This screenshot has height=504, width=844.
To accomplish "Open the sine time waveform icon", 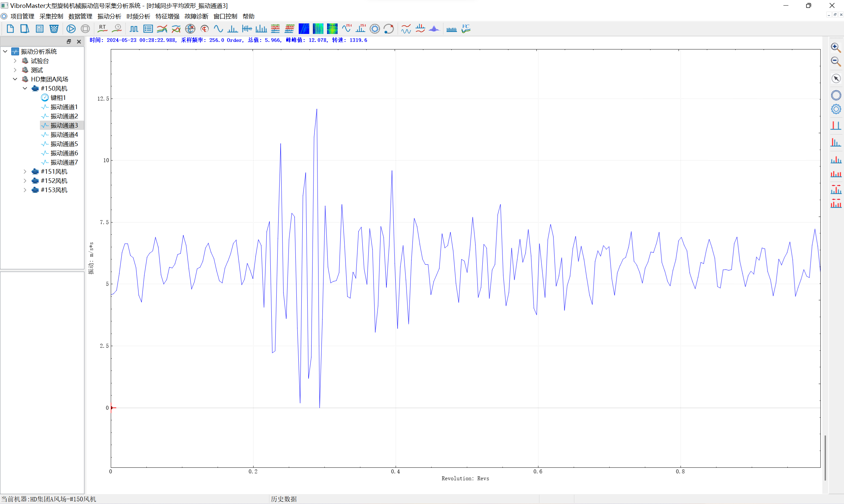I will tap(218, 29).
